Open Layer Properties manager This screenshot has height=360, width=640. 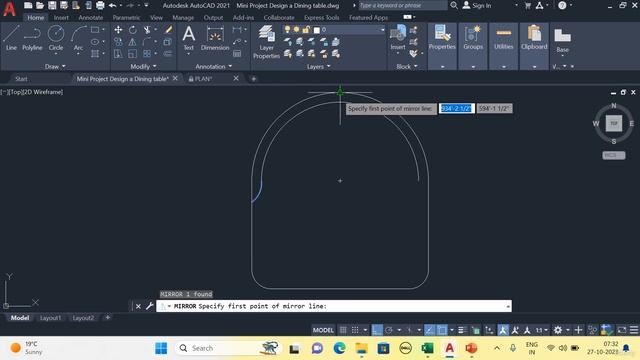pyautogui.click(x=266, y=42)
